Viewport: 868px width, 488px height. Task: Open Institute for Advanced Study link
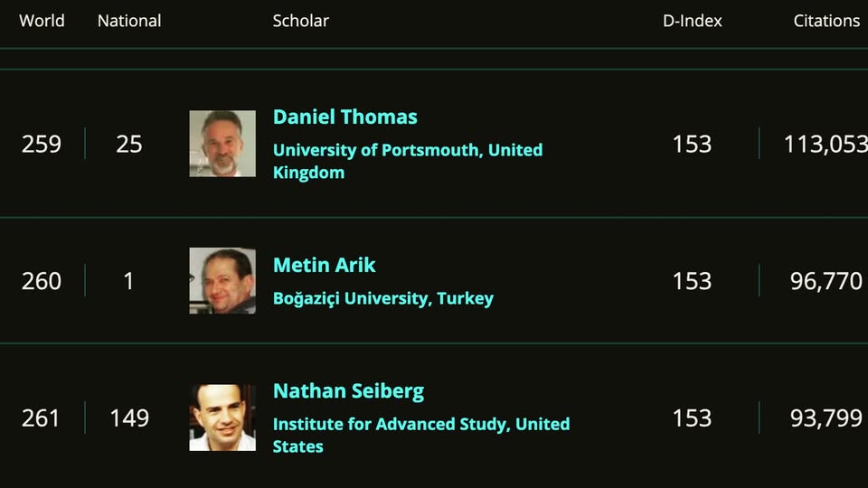click(x=421, y=435)
